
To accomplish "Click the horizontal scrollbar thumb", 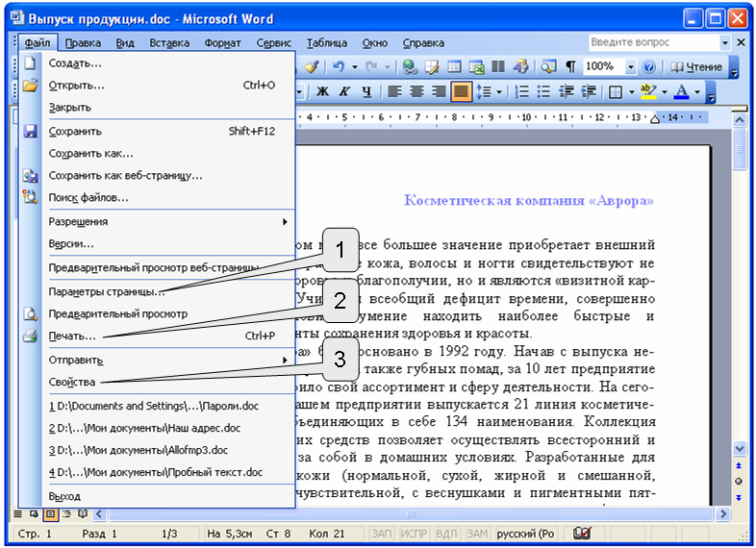I will 411,514.
